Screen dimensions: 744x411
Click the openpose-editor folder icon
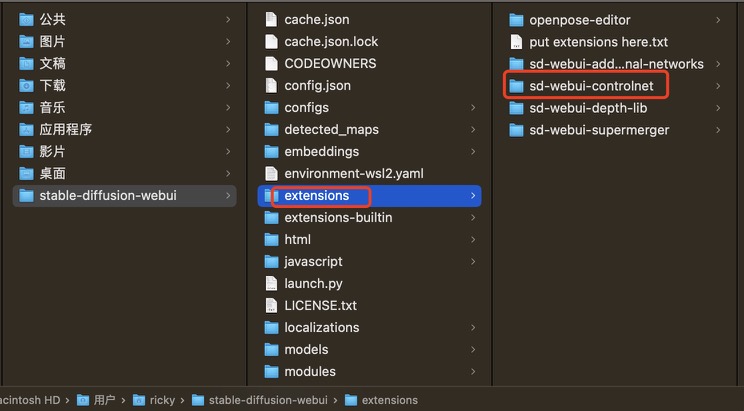(516, 19)
